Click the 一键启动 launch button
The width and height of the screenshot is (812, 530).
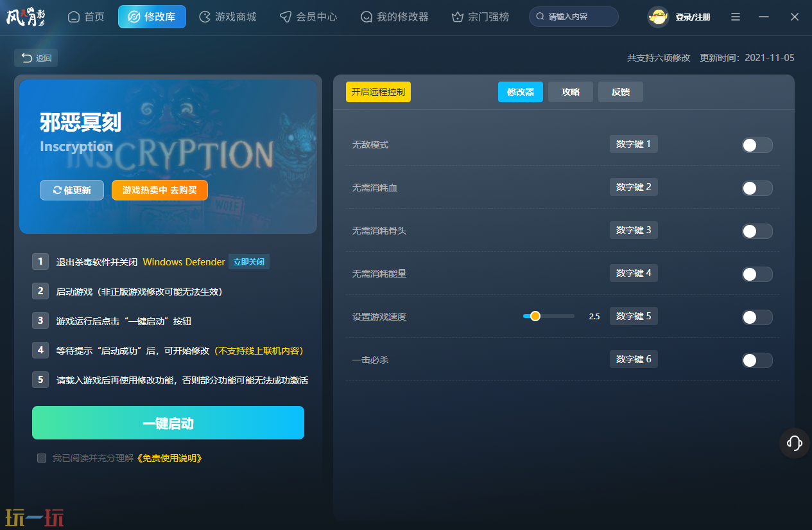click(168, 423)
